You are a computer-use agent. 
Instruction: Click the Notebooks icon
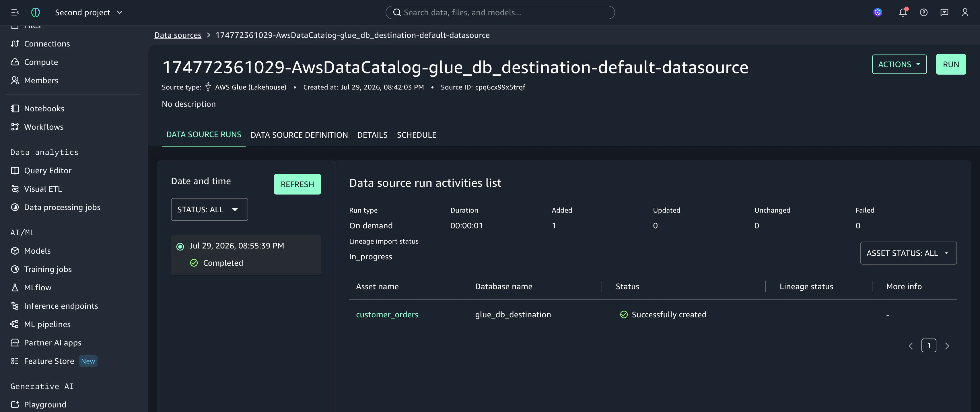point(15,108)
